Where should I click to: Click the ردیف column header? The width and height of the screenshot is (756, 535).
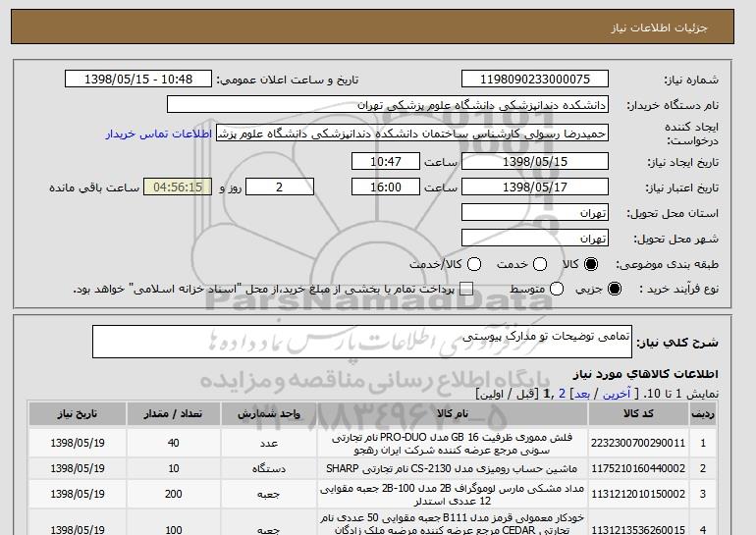tap(703, 414)
